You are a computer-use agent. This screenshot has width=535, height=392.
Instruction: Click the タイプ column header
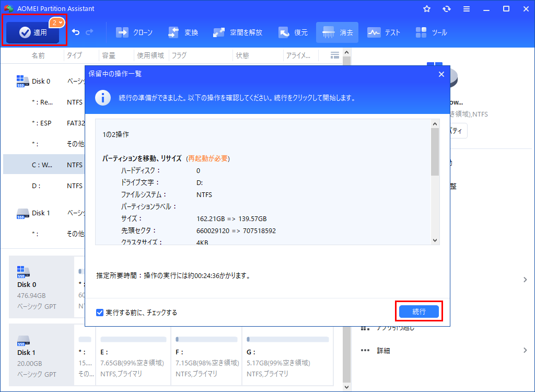(74, 55)
